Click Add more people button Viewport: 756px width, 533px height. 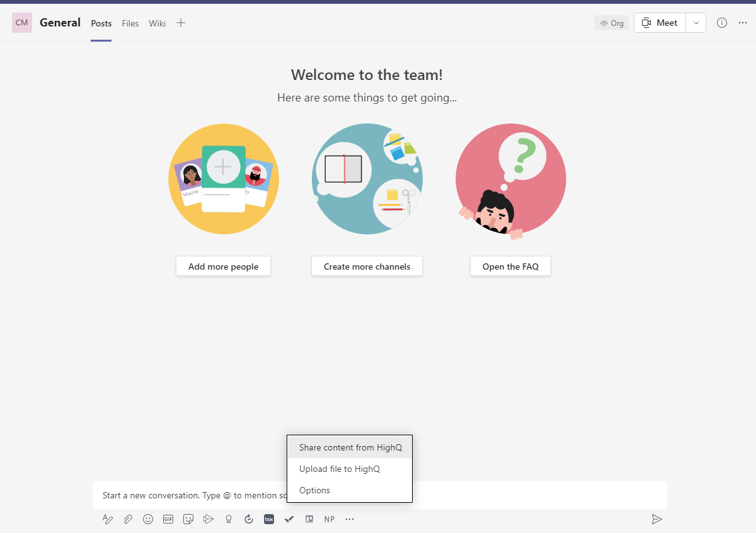pos(223,266)
